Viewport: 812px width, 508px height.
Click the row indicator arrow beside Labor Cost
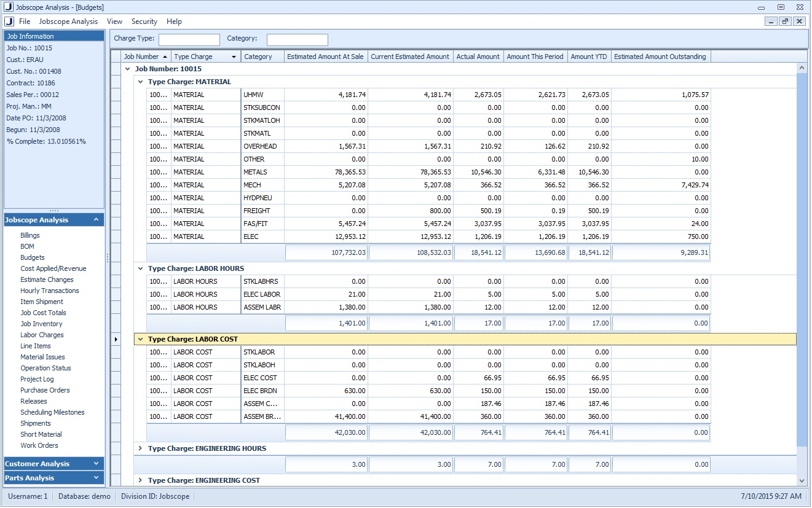tap(116, 339)
